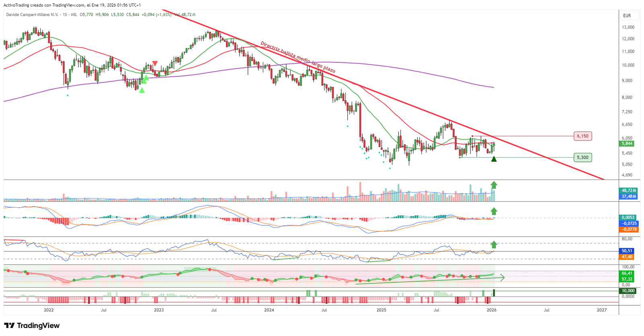This screenshot has width=644, height=336.
Task: Click the green up arrow in RSI panel
Action: point(494,244)
